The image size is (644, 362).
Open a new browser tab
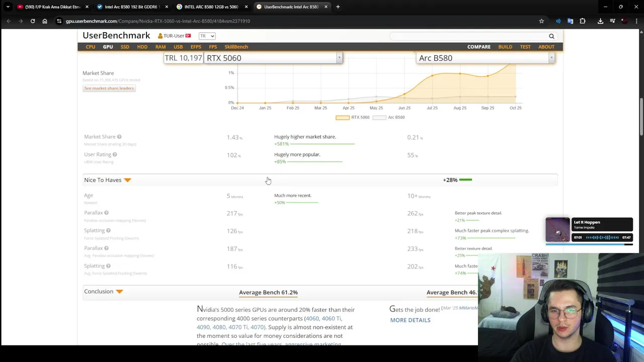click(x=338, y=7)
